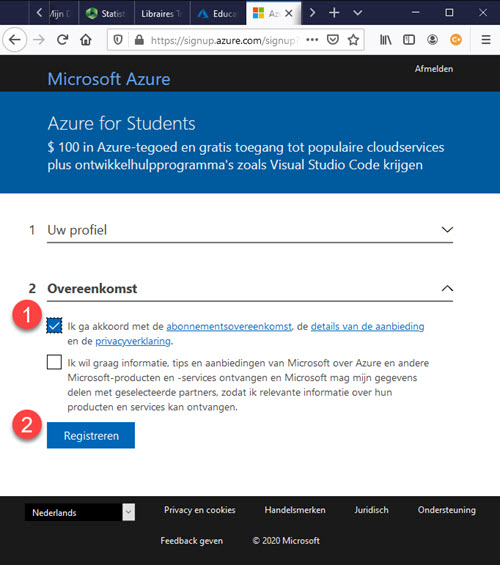Open the hamburger application menu
The width and height of the screenshot is (500, 565).
486,40
